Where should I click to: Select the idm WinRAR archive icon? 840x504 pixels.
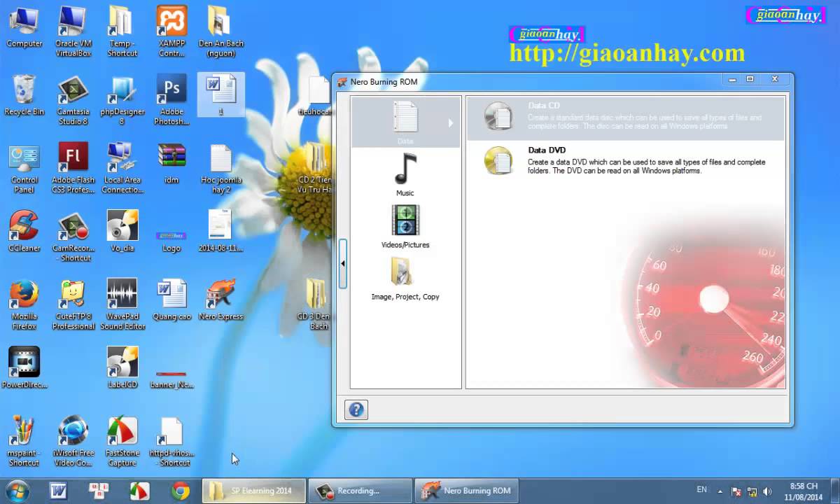pyautogui.click(x=171, y=164)
